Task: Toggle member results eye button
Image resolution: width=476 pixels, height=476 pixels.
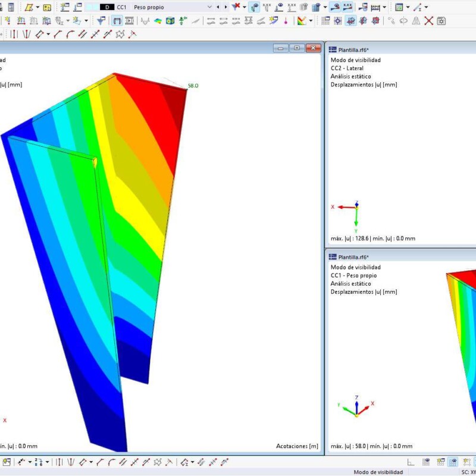Action: 335,7
